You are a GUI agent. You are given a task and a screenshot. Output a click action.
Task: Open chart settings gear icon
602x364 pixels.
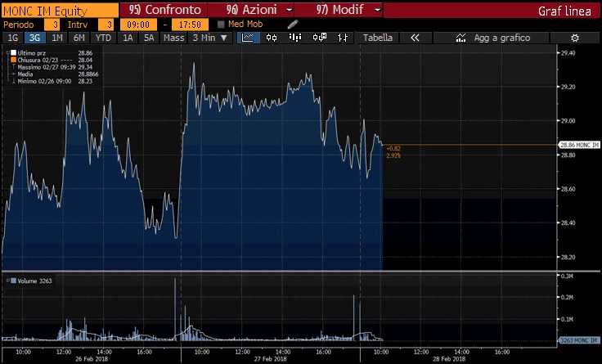[x=575, y=38]
